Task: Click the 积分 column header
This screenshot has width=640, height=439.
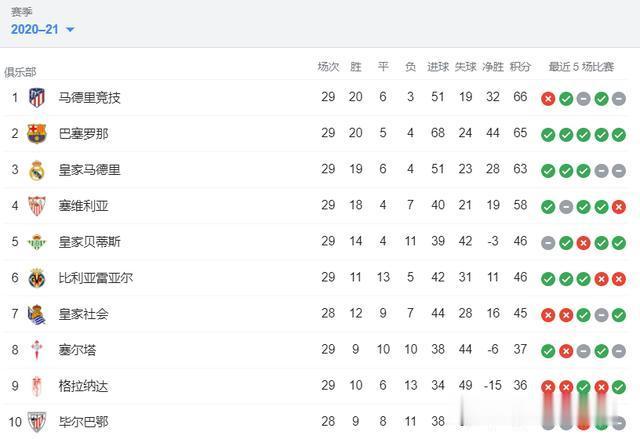Action: 520,67
